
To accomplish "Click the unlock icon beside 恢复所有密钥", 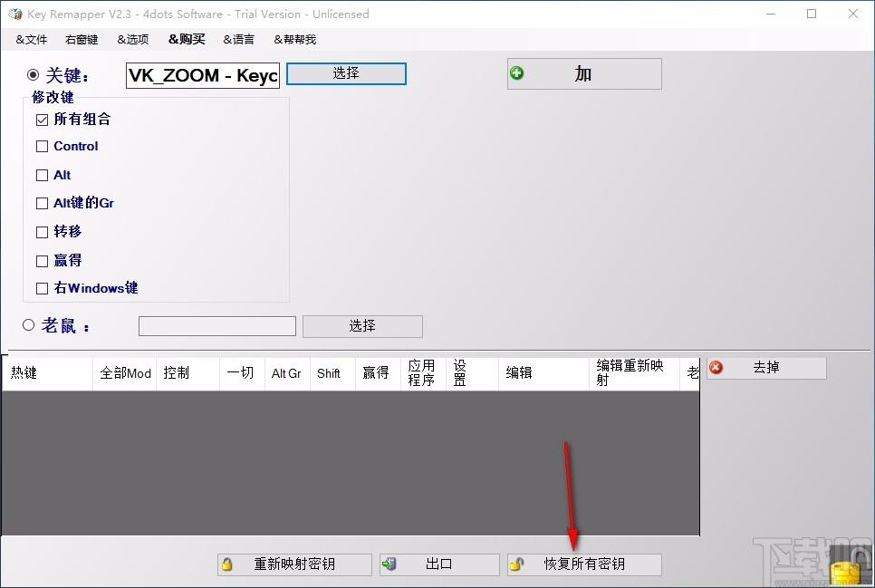I will click(x=516, y=564).
